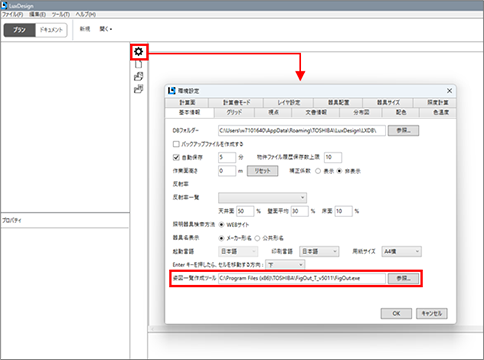This screenshot has width=484, height=360.
Task: Click the 新規 toolbar button
Action: point(85,29)
